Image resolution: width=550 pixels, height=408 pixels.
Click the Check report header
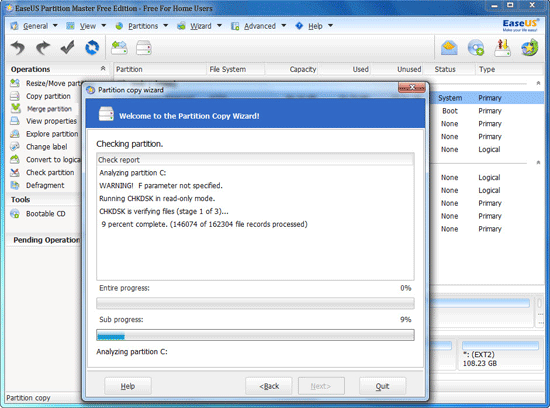tap(255, 160)
